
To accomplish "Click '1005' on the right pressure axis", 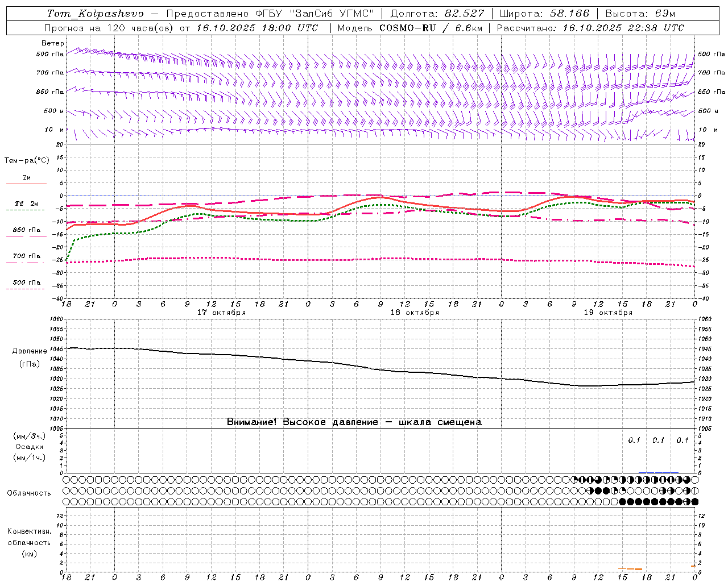I will coord(705,428).
